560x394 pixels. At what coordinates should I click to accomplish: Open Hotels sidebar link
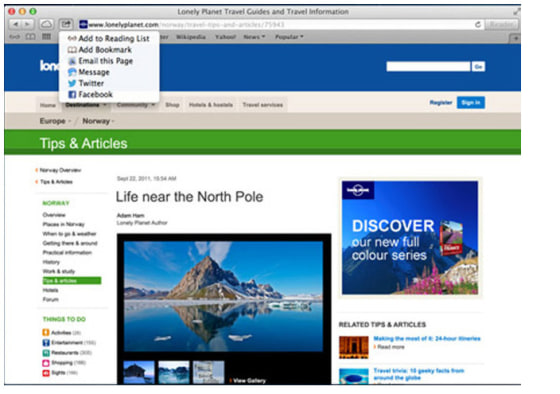click(x=50, y=290)
